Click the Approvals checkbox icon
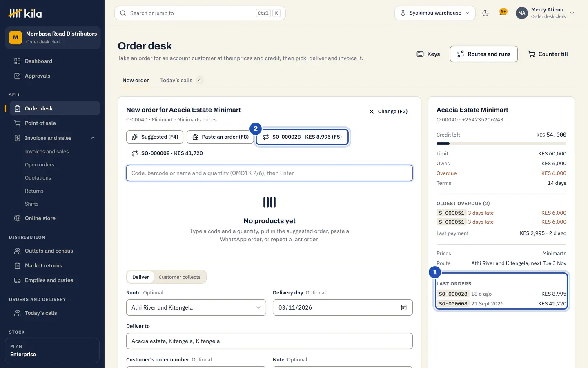The width and height of the screenshot is (588, 368). [17, 76]
